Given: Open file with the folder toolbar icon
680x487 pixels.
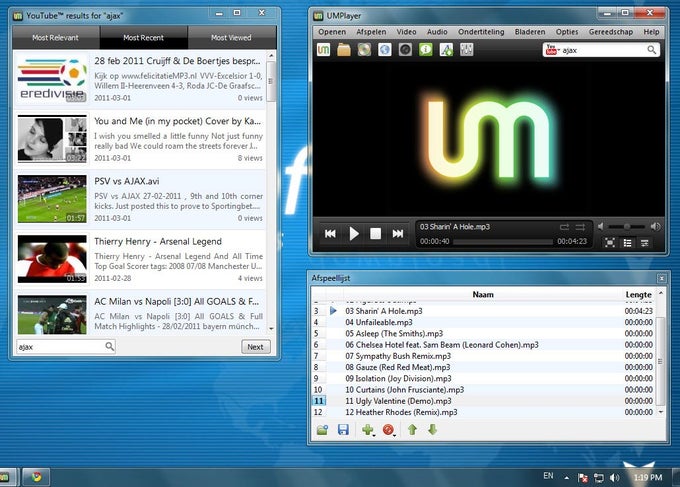Looking at the screenshot, I should pyautogui.click(x=344, y=50).
